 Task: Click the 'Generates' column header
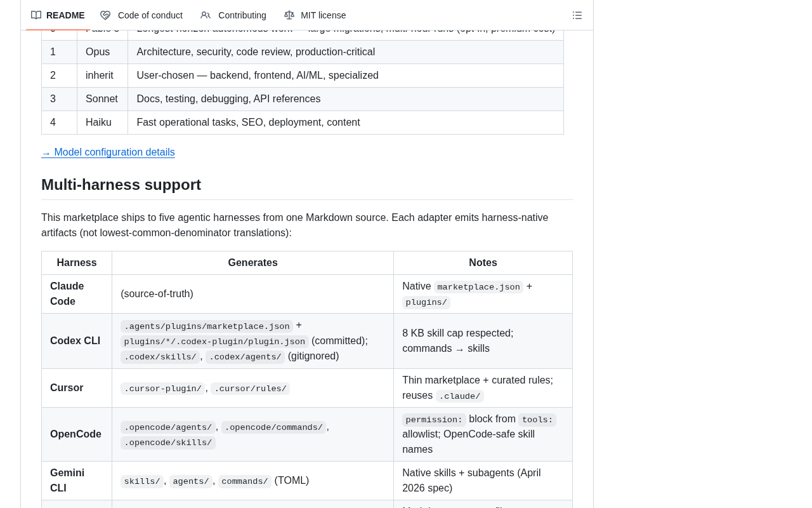tap(253, 263)
